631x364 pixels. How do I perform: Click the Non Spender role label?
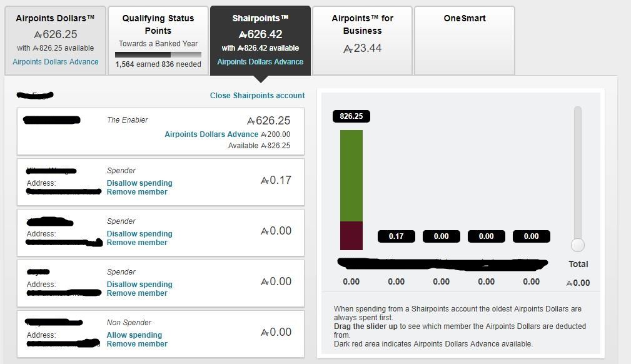[x=129, y=323]
